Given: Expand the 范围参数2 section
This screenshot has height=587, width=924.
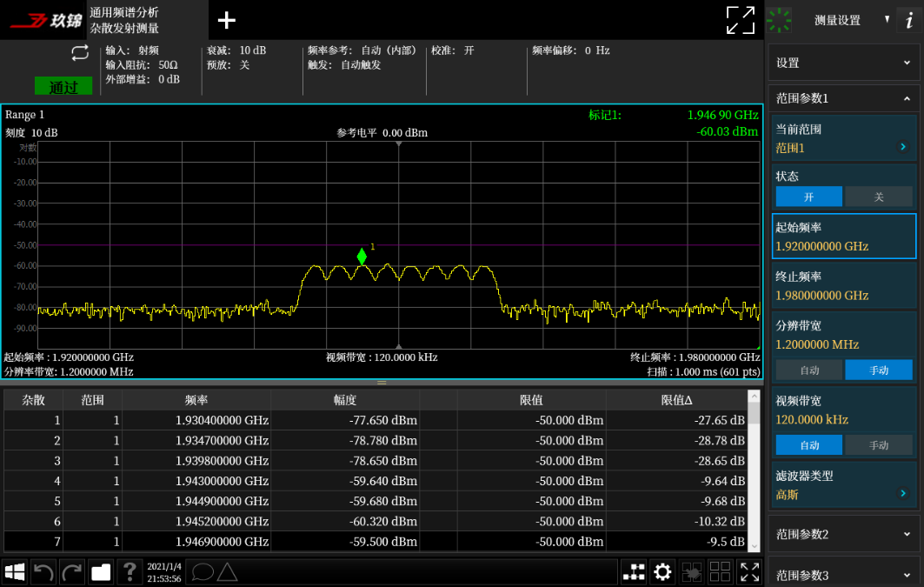Looking at the screenshot, I should pos(844,534).
